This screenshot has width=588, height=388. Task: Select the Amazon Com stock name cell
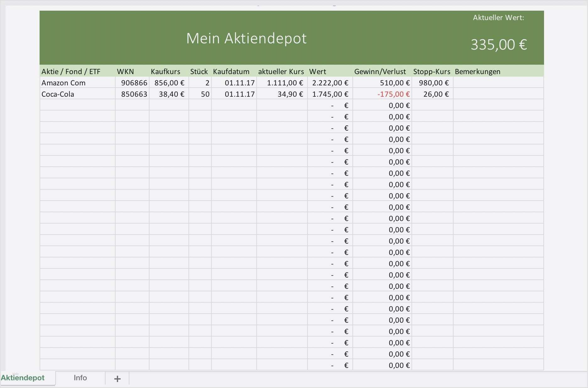pyautogui.click(x=78, y=83)
